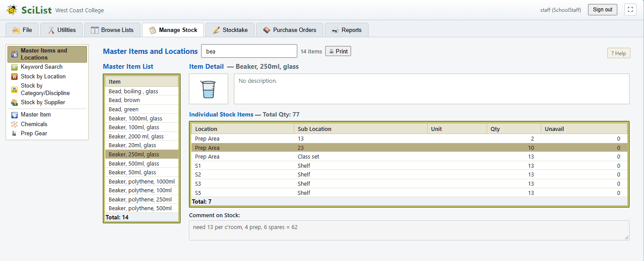The height and width of the screenshot is (261, 644).
Task: Select the S2 Shelf stock row
Action: (409, 174)
